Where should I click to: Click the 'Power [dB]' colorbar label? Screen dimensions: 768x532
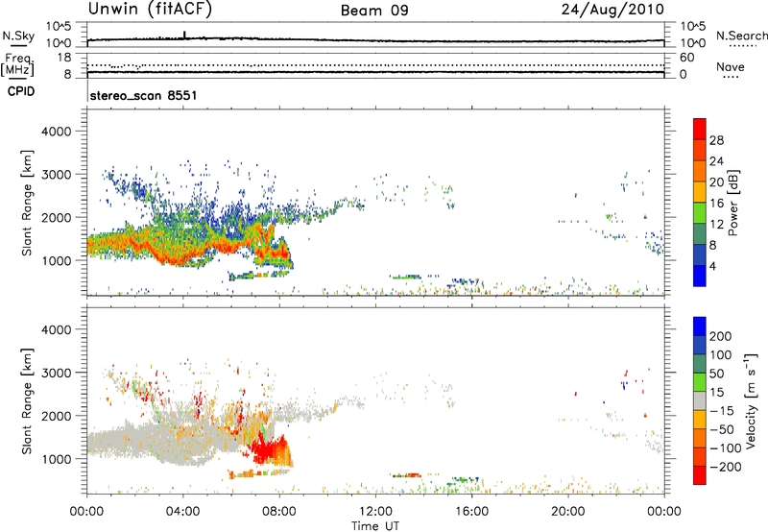click(732, 203)
